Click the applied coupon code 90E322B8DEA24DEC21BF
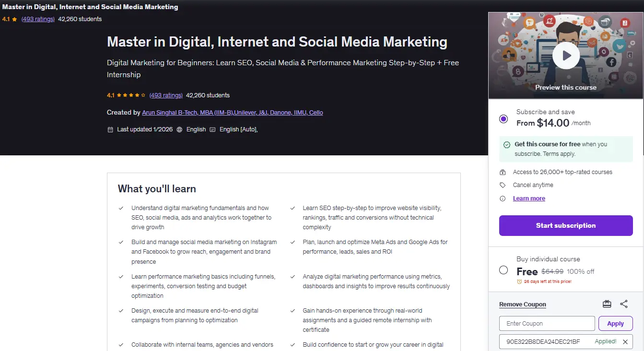The width and height of the screenshot is (644, 351). 543,342
